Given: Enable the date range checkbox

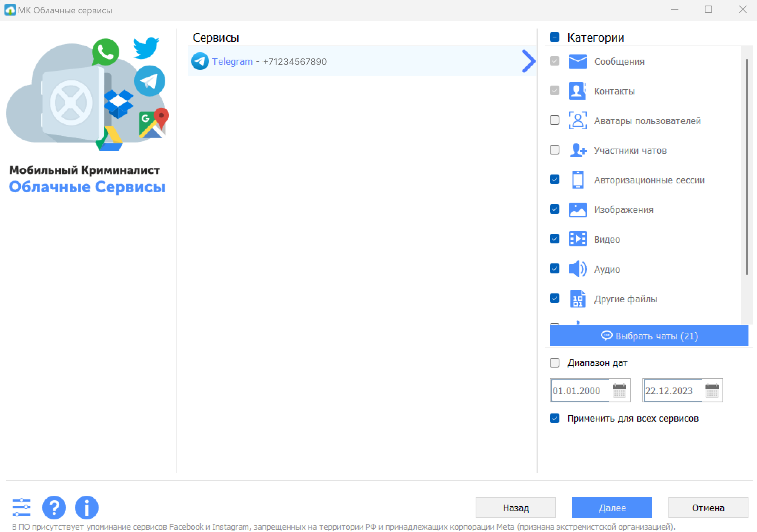Looking at the screenshot, I should pos(555,363).
